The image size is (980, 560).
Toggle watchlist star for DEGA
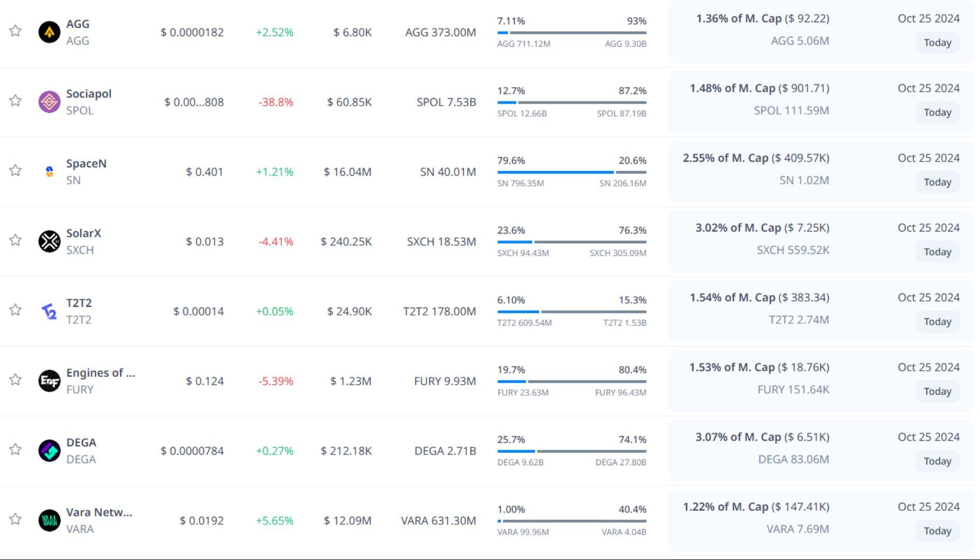pyautogui.click(x=16, y=450)
